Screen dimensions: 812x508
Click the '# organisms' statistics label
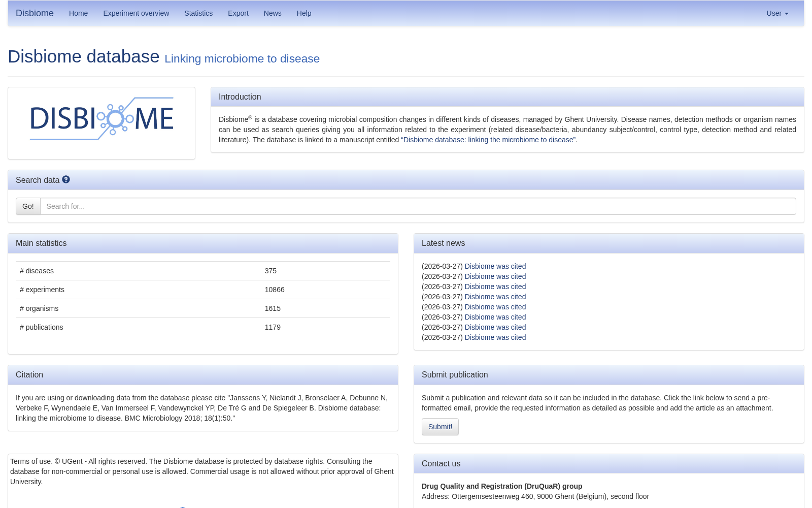pyautogui.click(x=39, y=308)
